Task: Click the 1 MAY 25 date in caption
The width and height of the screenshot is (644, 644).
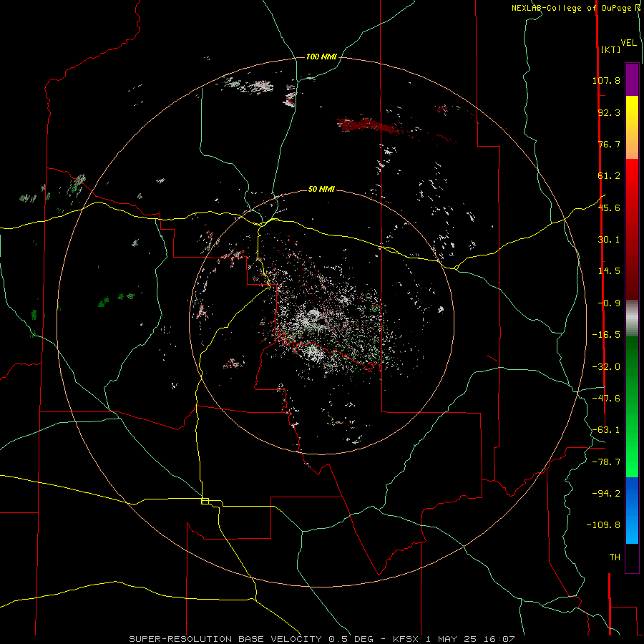Action: 452,639
